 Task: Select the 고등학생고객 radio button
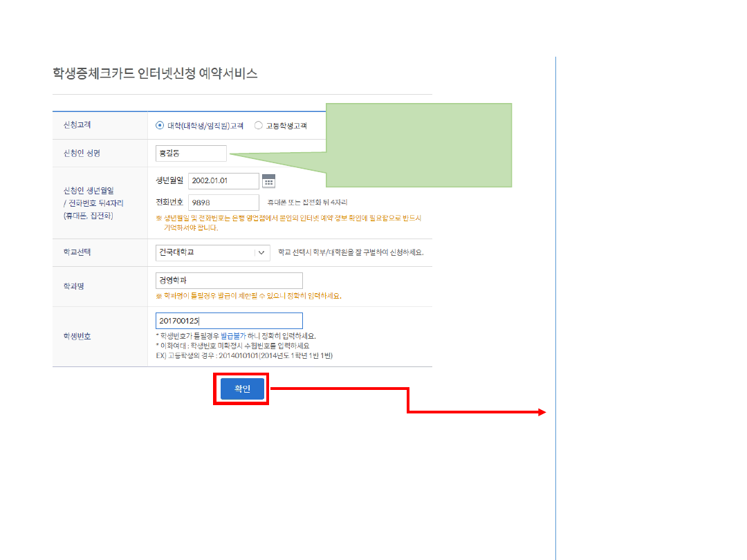pos(259,126)
